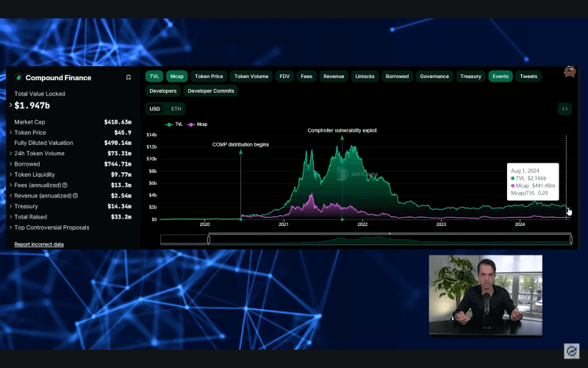Click the 2023 x-axis label

[x=441, y=224]
